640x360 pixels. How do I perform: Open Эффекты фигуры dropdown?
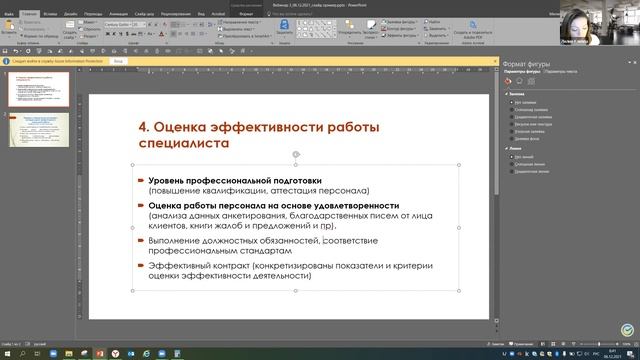[x=400, y=36]
